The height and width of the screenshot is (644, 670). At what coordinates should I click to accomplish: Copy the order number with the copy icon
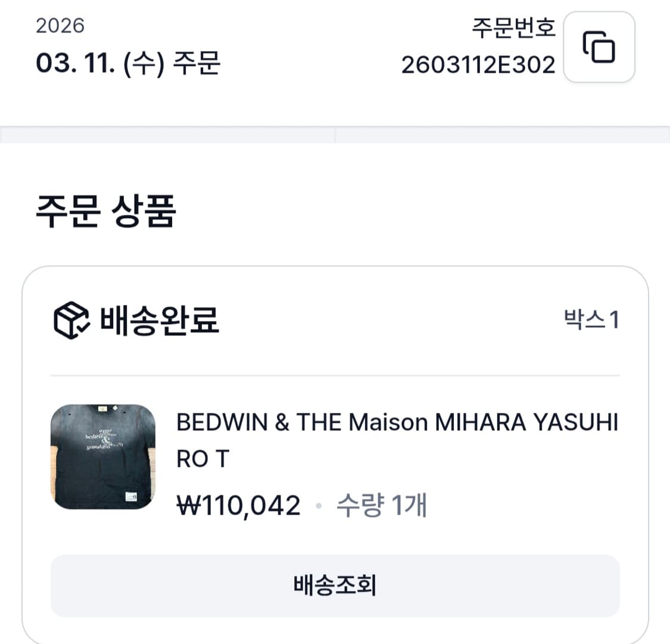click(x=599, y=47)
